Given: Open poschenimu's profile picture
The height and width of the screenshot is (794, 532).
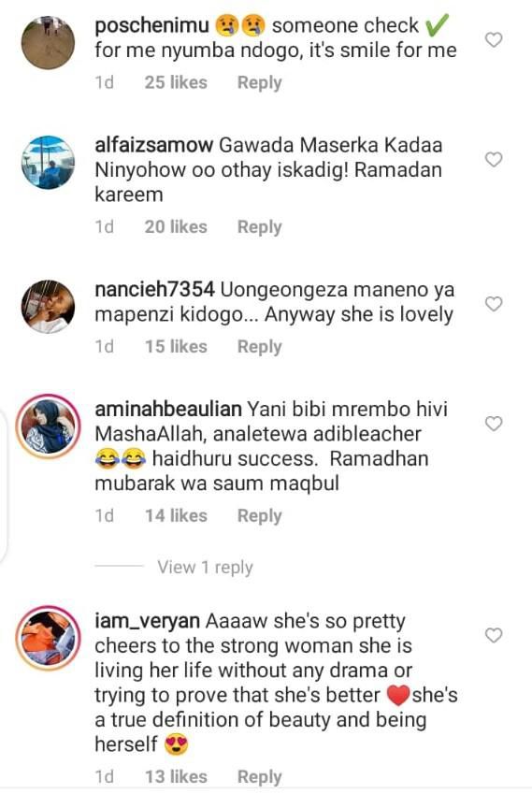Looking at the screenshot, I should point(48,42).
